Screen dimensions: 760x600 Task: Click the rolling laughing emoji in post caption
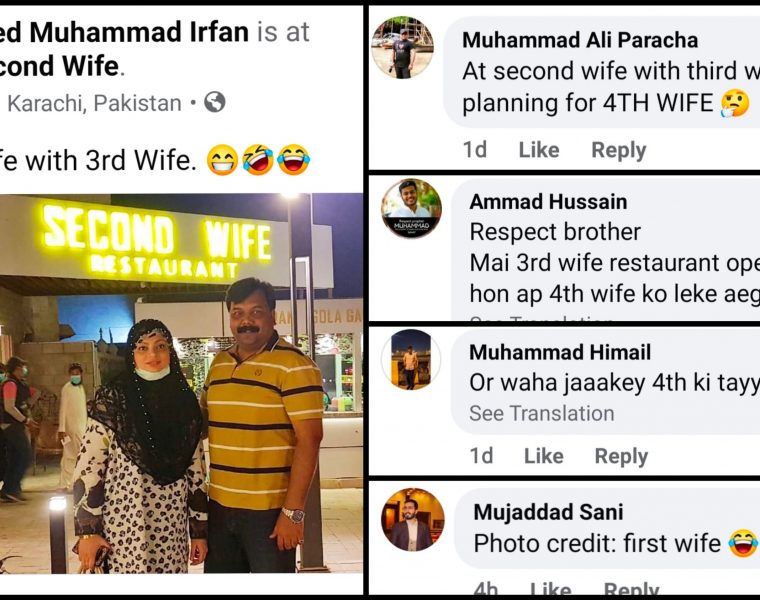(258, 160)
